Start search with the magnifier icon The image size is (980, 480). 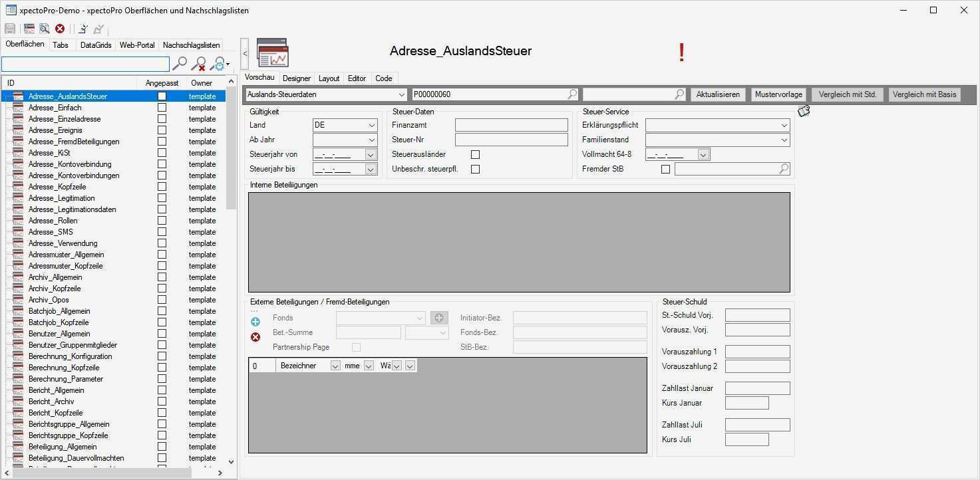pyautogui.click(x=180, y=64)
